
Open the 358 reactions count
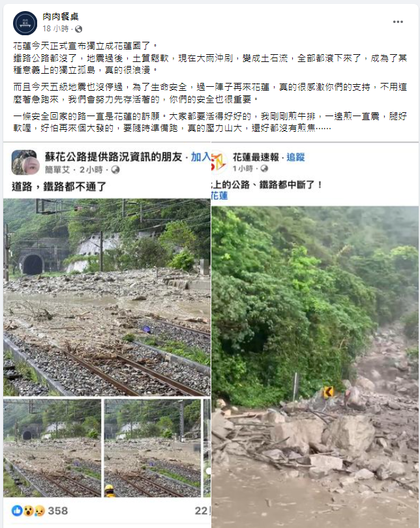58,511
